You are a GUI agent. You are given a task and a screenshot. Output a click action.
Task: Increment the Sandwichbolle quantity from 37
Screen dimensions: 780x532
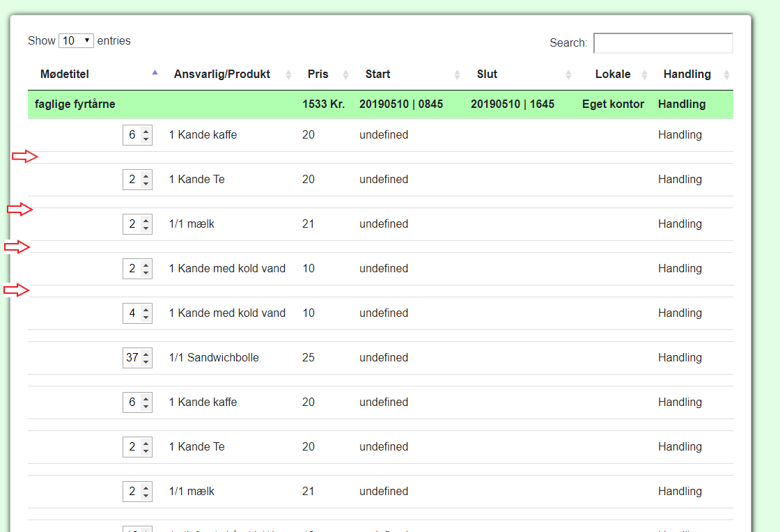pyautogui.click(x=146, y=354)
